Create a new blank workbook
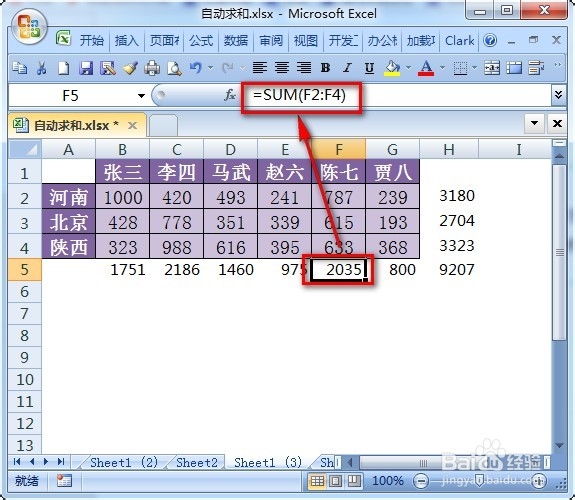Viewport: 575px width, 500px height. pos(63,68)
